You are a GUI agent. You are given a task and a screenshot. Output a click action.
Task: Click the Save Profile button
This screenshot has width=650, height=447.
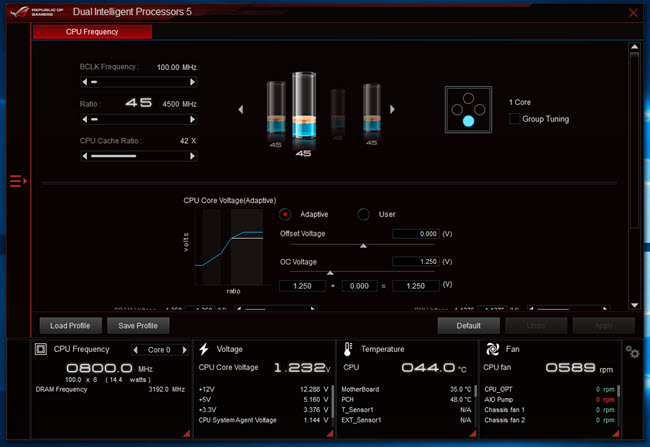[x=138, y=326]
